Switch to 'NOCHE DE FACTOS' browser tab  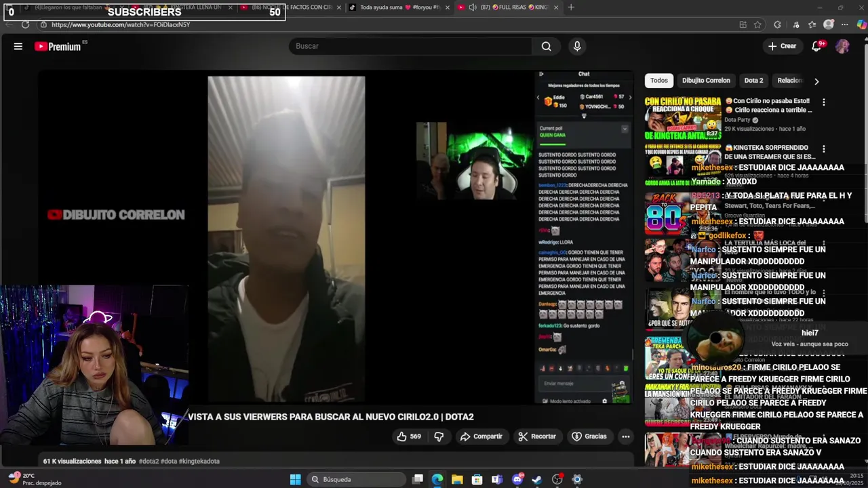pyautogui.click(x=288, y=7)
